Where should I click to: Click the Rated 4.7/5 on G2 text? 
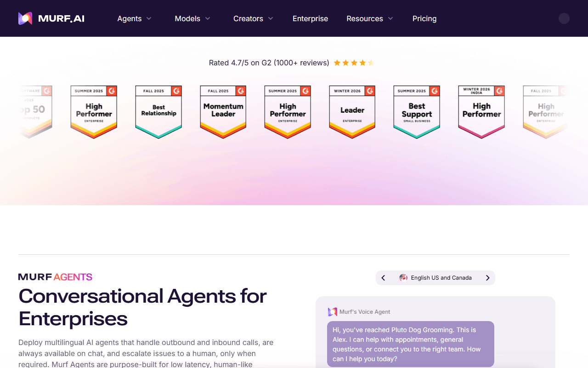pyautogui.click(x=269, y=63)
